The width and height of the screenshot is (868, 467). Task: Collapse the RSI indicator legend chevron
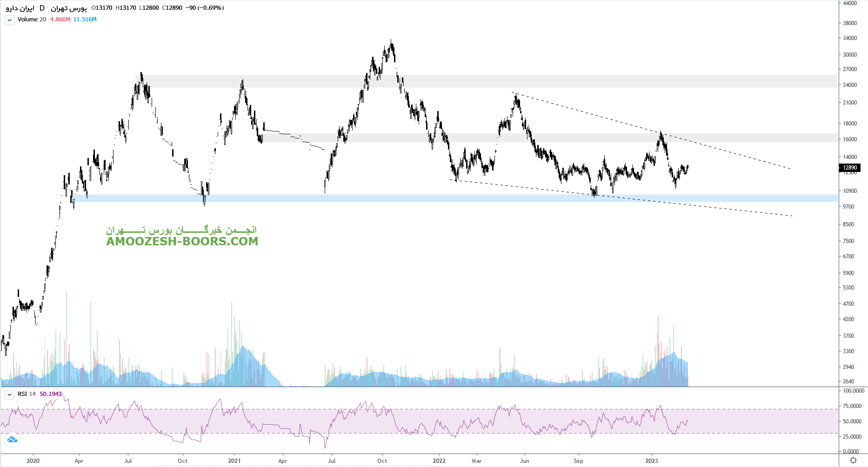tap(9, 395)
